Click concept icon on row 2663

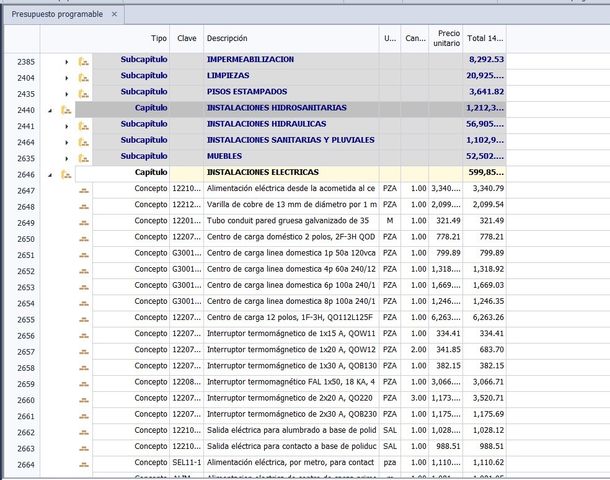coord(84,449)
